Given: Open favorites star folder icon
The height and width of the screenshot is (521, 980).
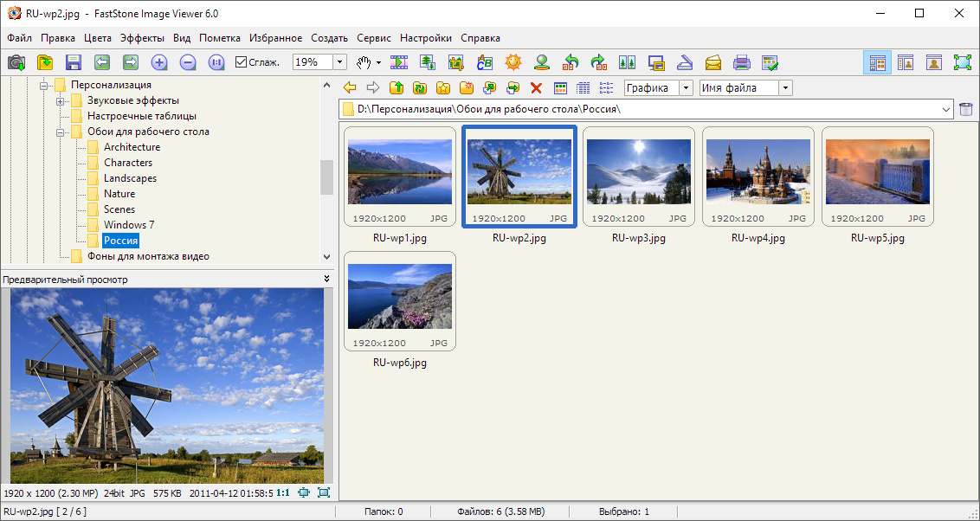Looking at the screenshot, I should tap(442, 88).
